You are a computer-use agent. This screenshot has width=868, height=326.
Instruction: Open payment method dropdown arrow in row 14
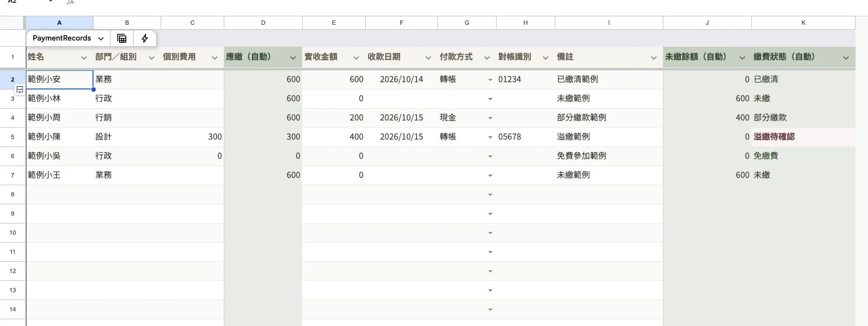pyautogui.click(x=490, y=310)
